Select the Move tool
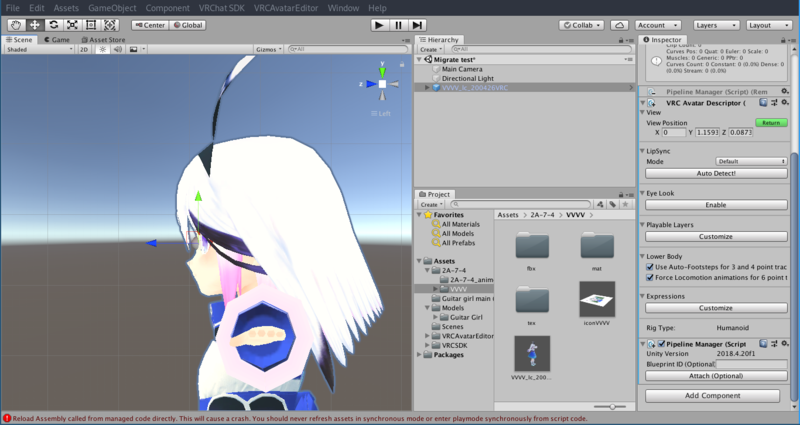The width and height of the screenshot is (800, 425). [x=35, y=25]
